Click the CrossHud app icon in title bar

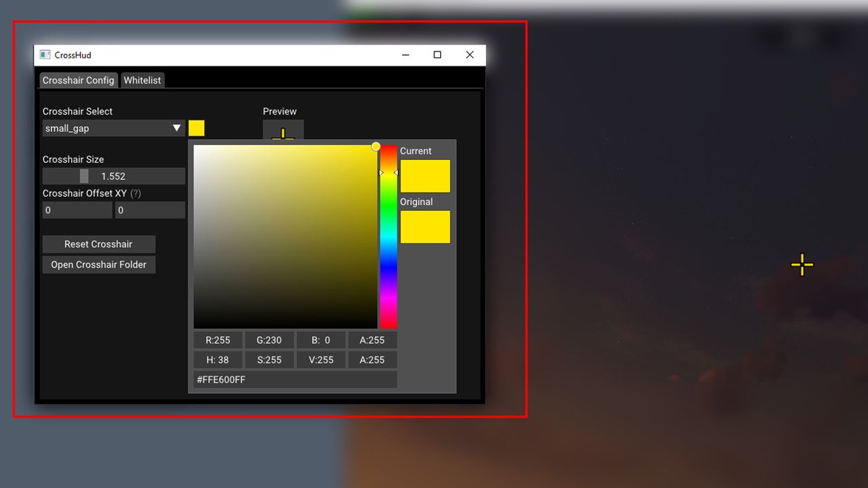[45, 55]
